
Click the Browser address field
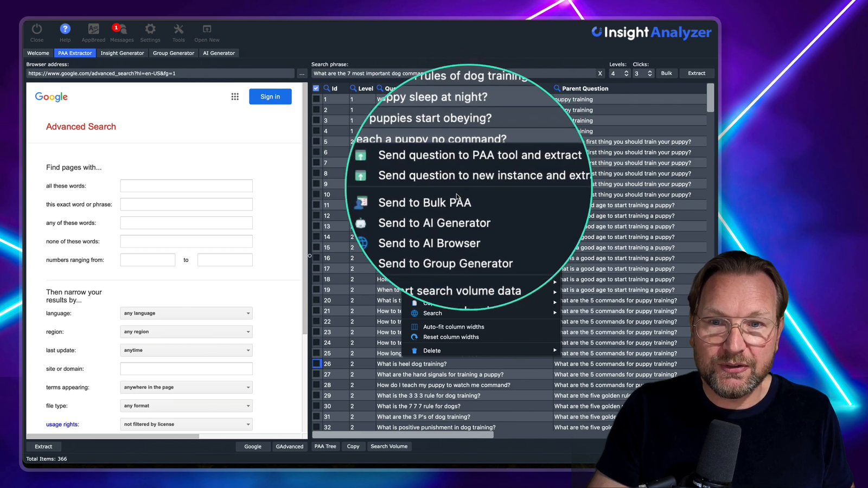point(161,73)
